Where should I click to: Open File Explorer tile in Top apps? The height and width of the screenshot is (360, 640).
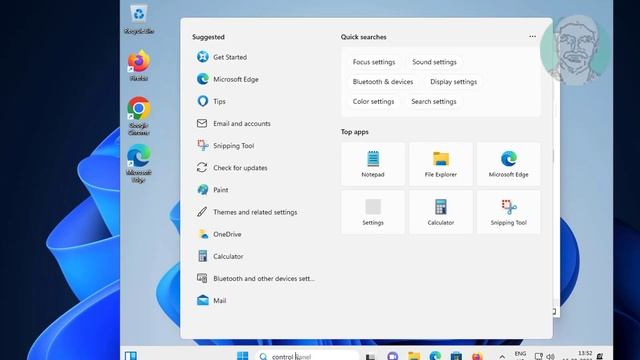click(441, 164)
